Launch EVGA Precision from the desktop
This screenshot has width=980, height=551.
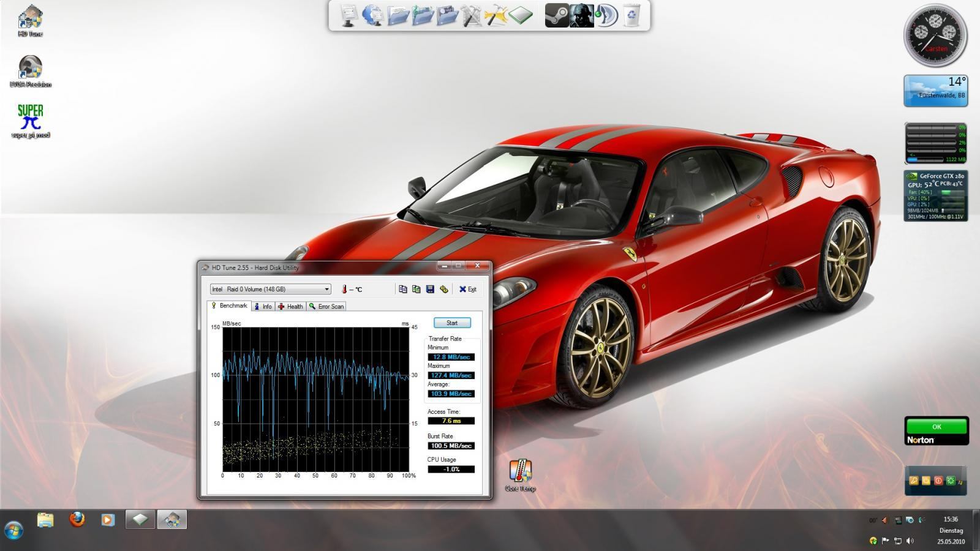tap(31, 71)
